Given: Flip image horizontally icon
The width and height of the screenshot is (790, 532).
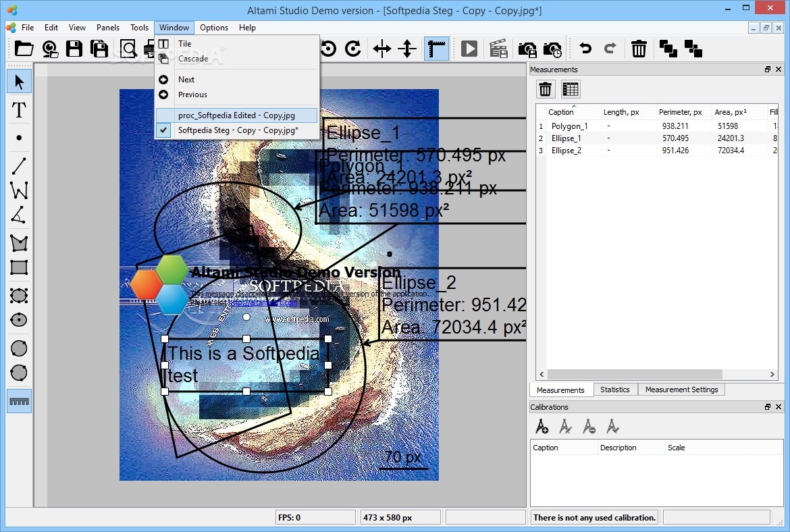Looking at the screenshot, I should (382, 49).
